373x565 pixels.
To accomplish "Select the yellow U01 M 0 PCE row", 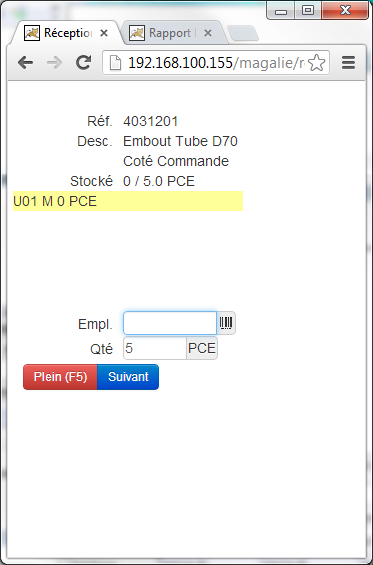I will pyautogui.click(x=128, y=201).
